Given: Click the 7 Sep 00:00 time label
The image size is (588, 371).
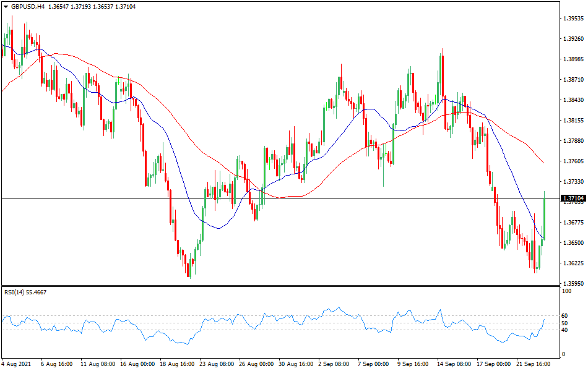Looking at the screenshot, I should (x=373, y=364).
